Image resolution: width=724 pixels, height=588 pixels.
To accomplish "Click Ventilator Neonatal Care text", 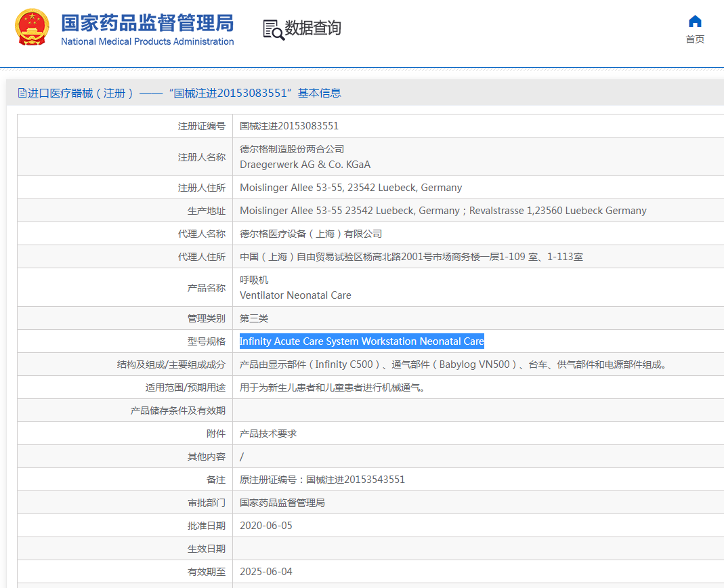I will point(295,295).
